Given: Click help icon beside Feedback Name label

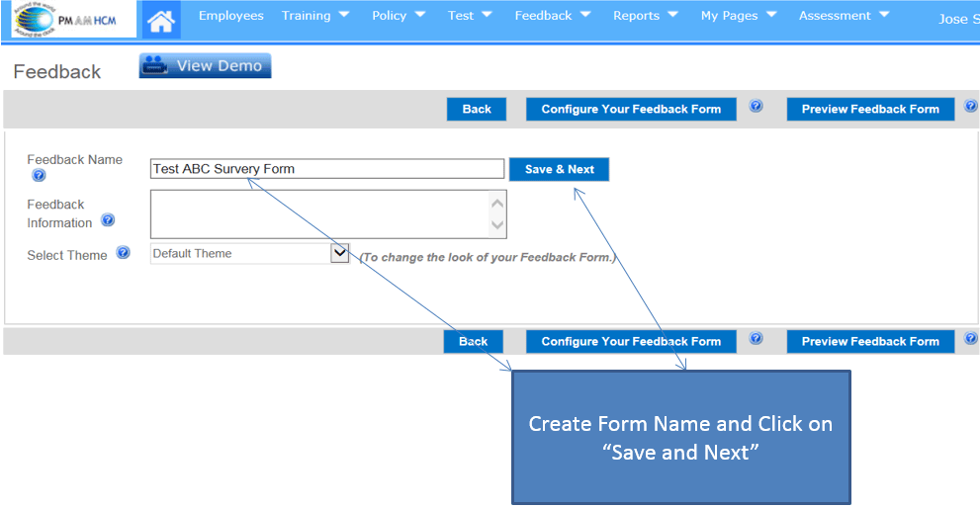Looking at the screenshot, I should (39, 176).
